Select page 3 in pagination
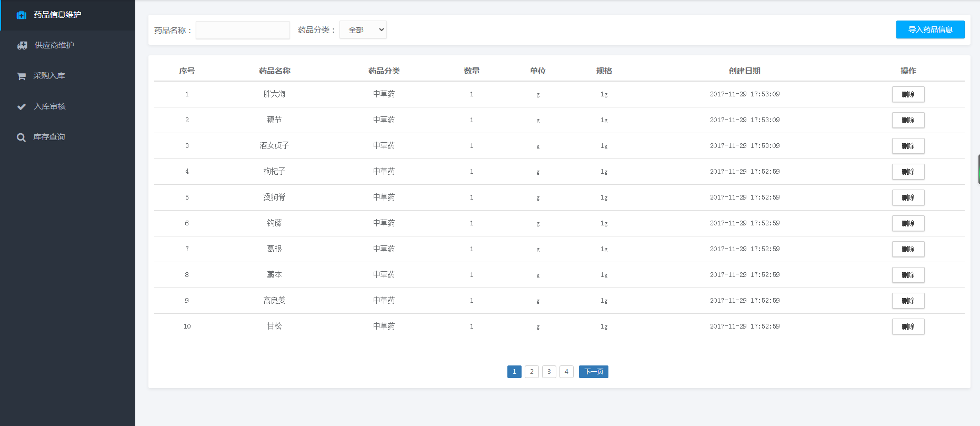 [x=549, y=372]
